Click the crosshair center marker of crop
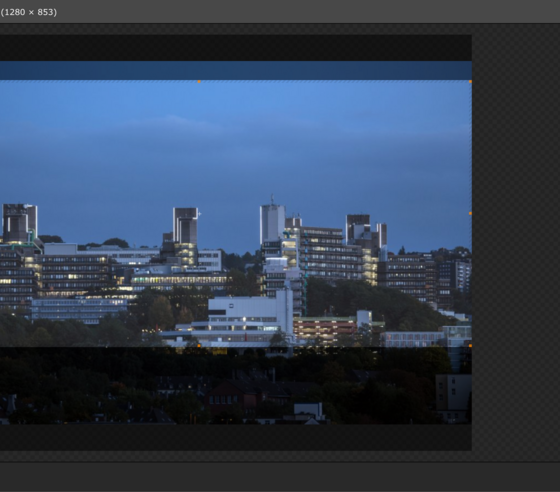 click(x=199, y=214)
